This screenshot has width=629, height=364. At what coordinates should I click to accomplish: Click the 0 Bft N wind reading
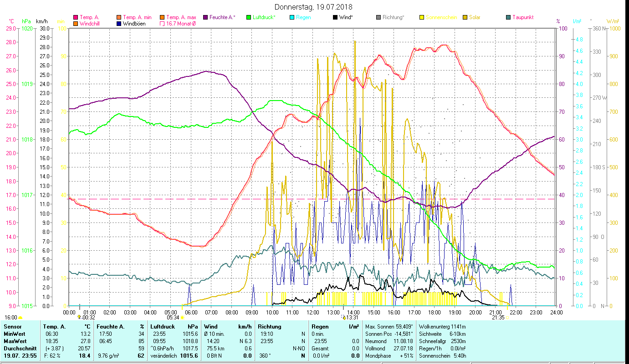click(214, 356)
